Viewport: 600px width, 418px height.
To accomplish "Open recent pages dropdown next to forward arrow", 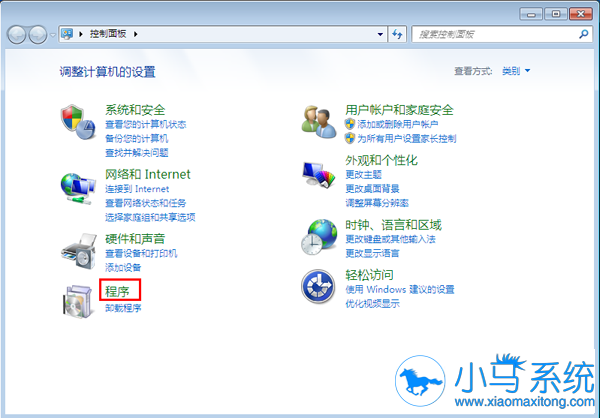I will pyautogui.click(x=53, y=35).
